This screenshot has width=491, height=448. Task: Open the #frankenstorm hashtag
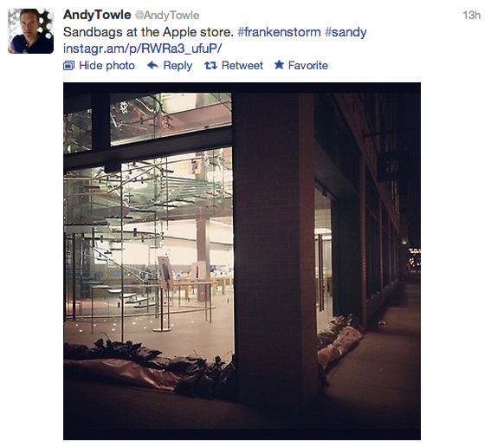[x=279, y=32]
